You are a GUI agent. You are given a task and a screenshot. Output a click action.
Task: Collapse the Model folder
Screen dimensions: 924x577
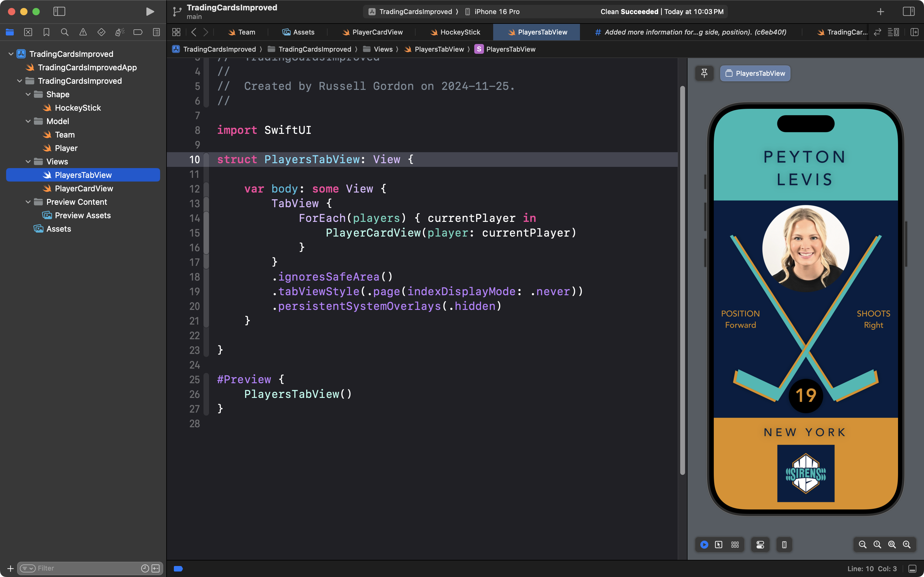[28, 121]
